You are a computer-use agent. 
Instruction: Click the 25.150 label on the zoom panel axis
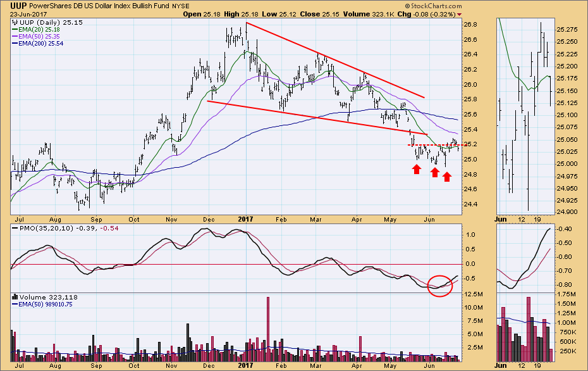point(567,91)
